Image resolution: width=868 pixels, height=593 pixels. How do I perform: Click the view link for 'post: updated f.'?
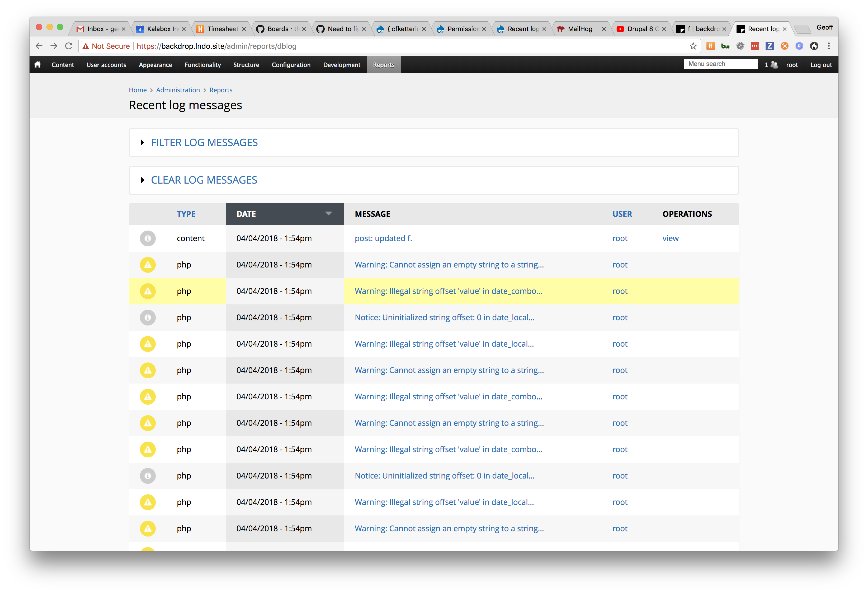pos(671,238)
